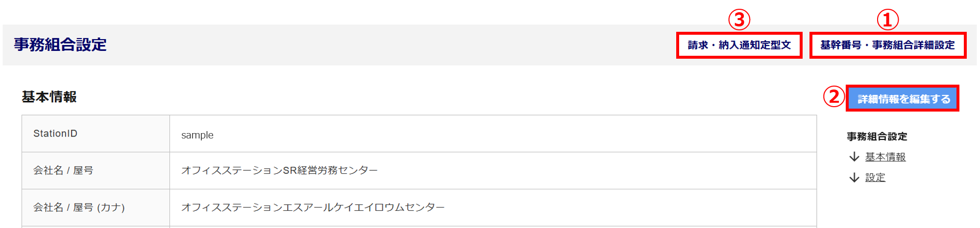Click the red circled number 1 marker

(887, 20)
